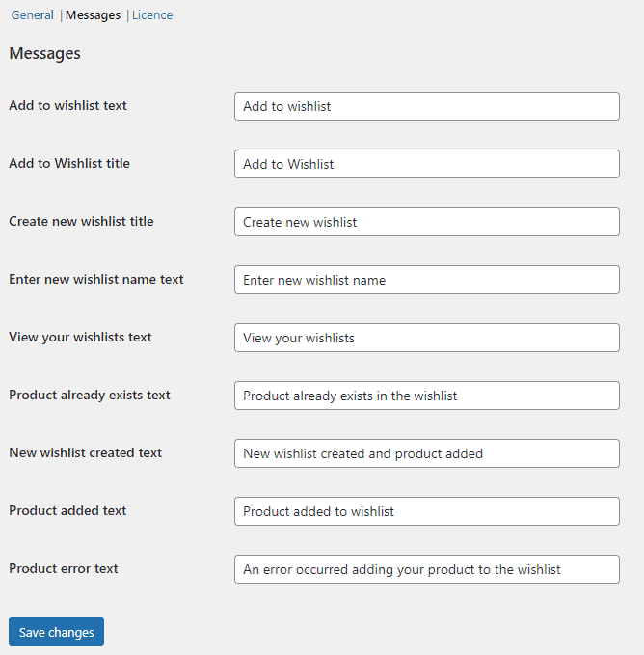Click the 'Enter new wishlist name' field

427,280
